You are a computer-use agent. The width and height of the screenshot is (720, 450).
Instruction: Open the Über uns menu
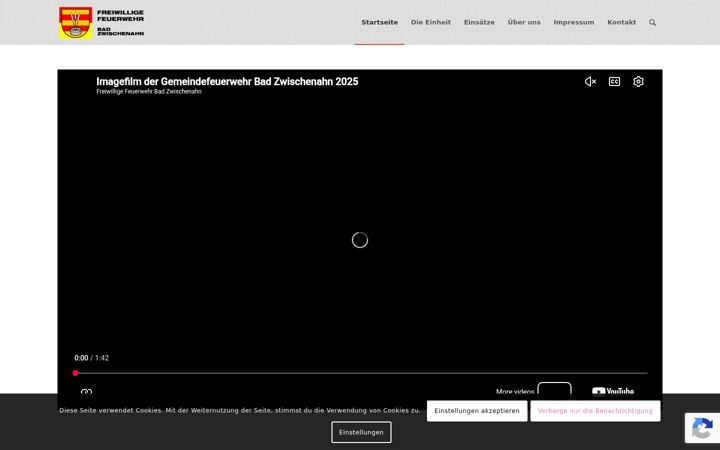524,22
